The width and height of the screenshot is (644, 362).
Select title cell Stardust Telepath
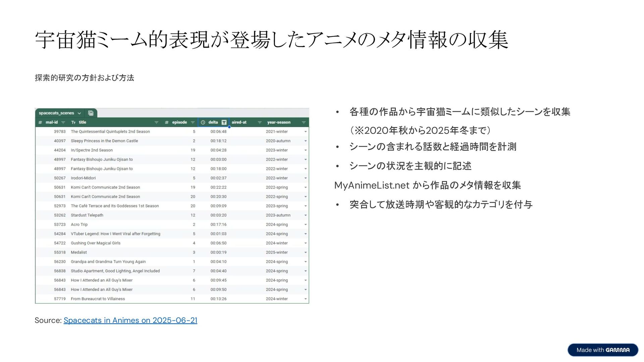coord(87,215)
